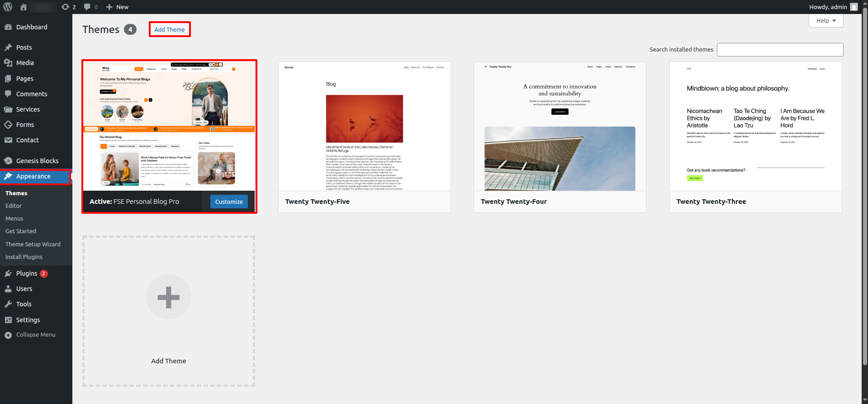Click the Dashboard gauge icon
The height and width of the screenshot is (404, 868).
tap(8, 27)
